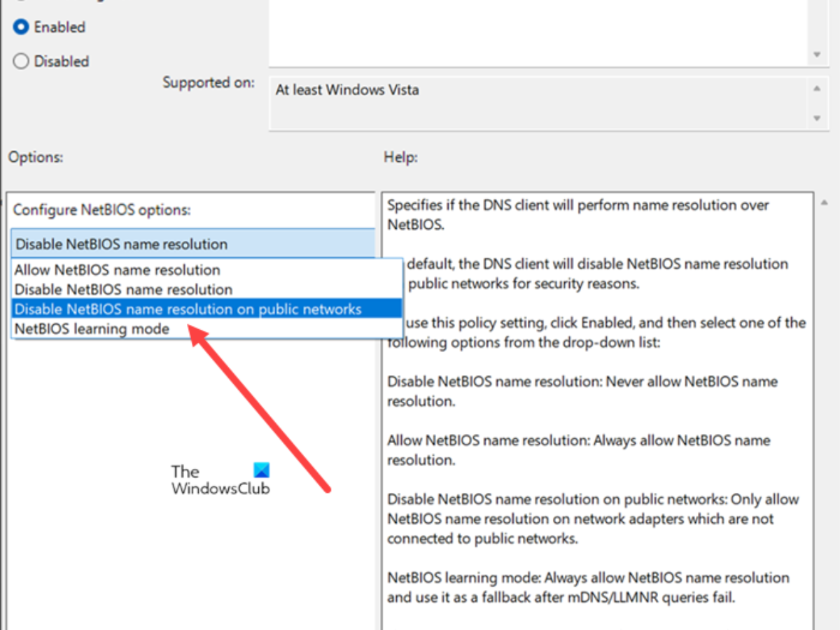Click the At least Windows Vista text
Screen dimensions: 840x630
[347, 90]
